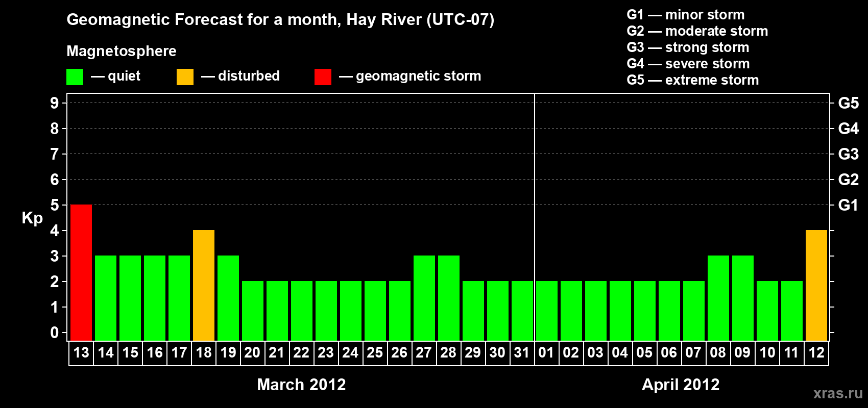
Task: Click the G3 right axis label
Action: 849,154
